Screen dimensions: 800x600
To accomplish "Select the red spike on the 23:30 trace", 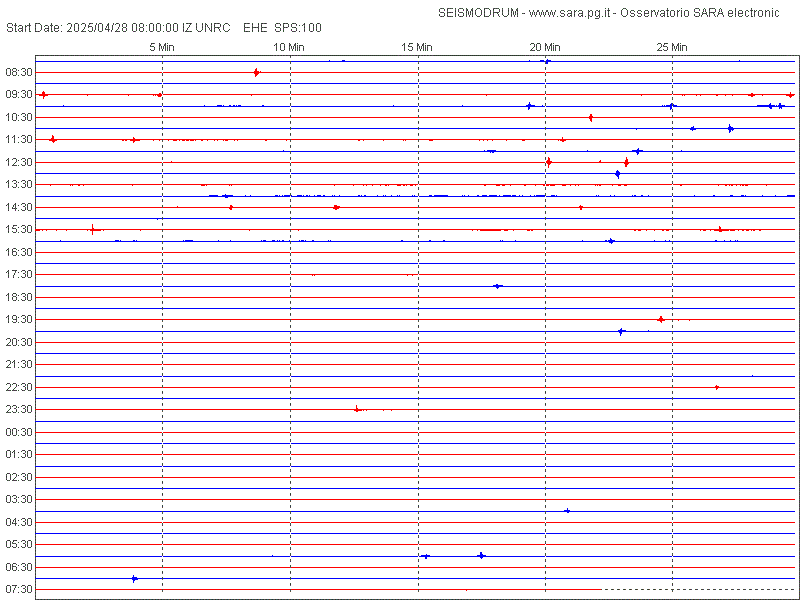I will pos(357,409).
